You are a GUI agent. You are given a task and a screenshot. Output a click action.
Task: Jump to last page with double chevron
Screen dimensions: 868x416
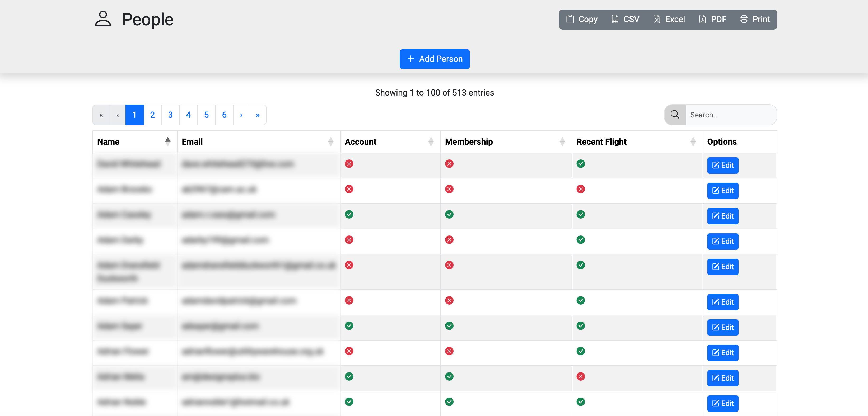click(x=258, y=115)
